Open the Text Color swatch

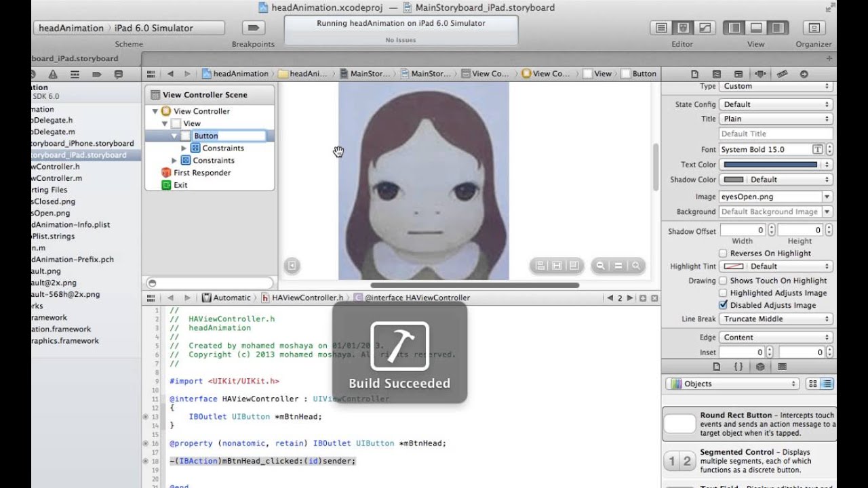(x=770, y=165)
